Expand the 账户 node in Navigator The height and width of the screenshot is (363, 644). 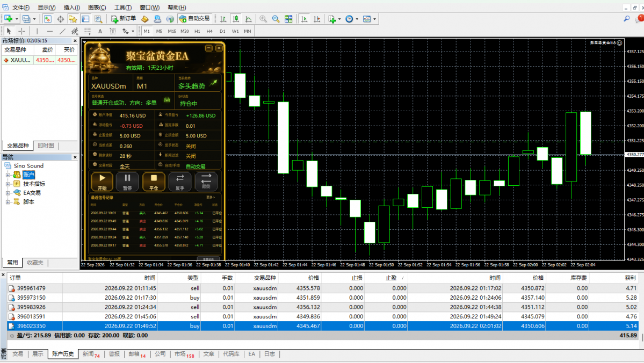click(8, 175)
